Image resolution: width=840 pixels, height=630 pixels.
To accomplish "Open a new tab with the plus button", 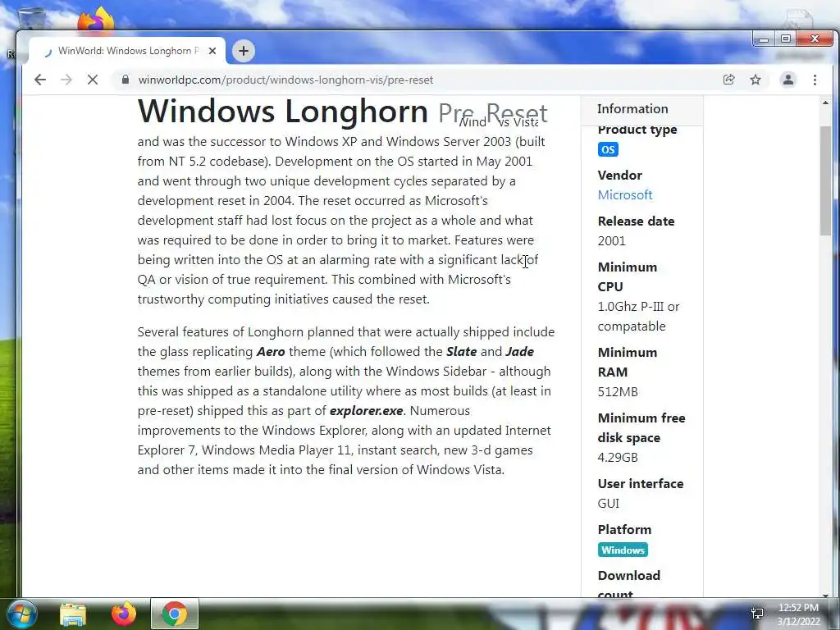I will [243, 51].
